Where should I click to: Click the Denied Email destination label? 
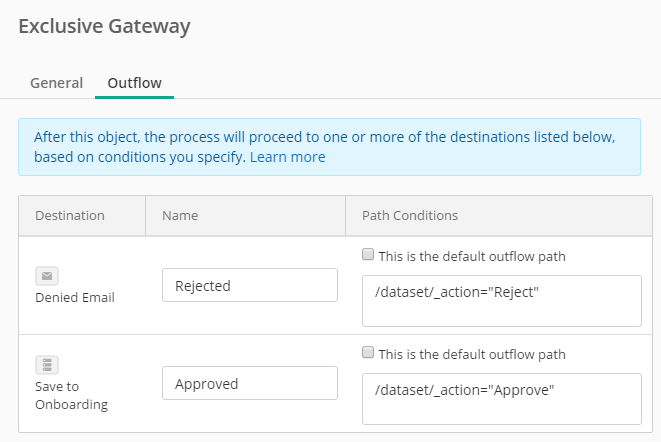click(75, 297)
